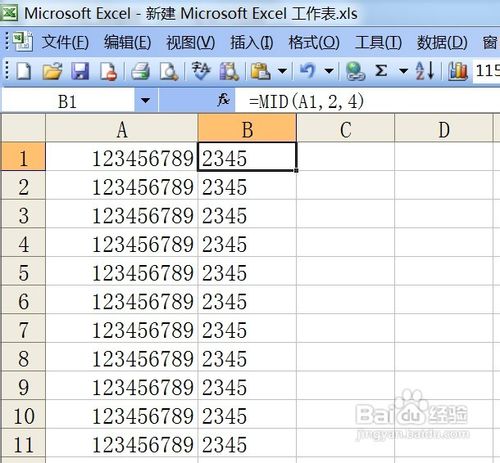Expand the AutoSum functions dropdown arrow

404,71
